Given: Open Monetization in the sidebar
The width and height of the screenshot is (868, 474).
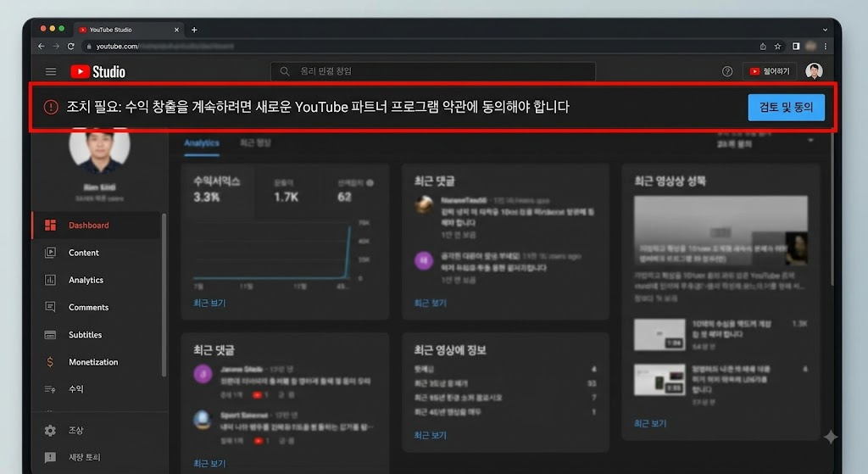Looking at the screenshot, I should point(97,362).
